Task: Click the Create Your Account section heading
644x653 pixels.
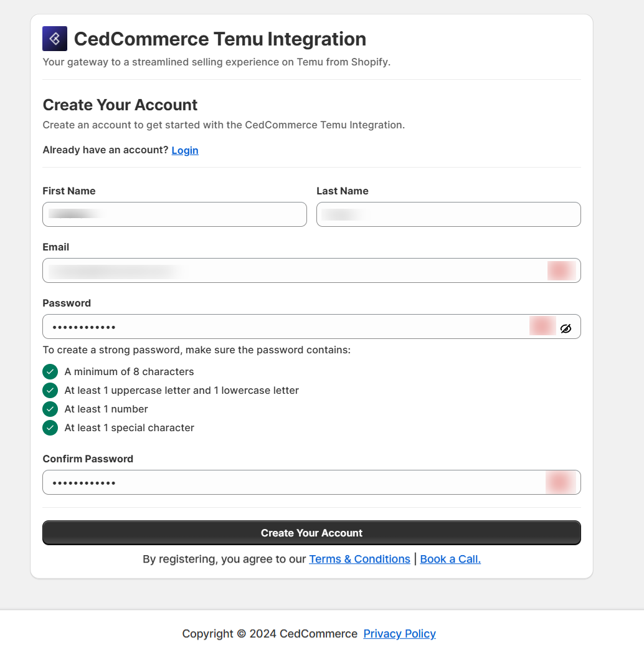Action: [120, 105]
